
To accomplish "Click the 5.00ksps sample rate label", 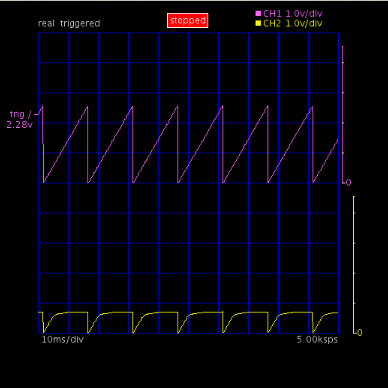I will click(317, 340).
